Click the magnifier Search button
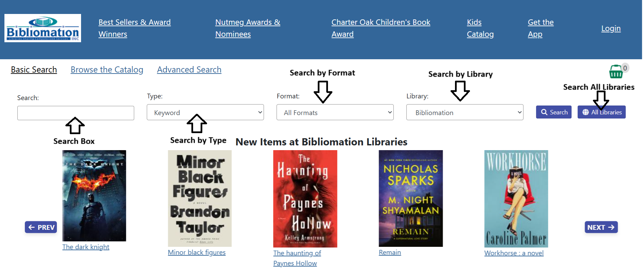 554,112
